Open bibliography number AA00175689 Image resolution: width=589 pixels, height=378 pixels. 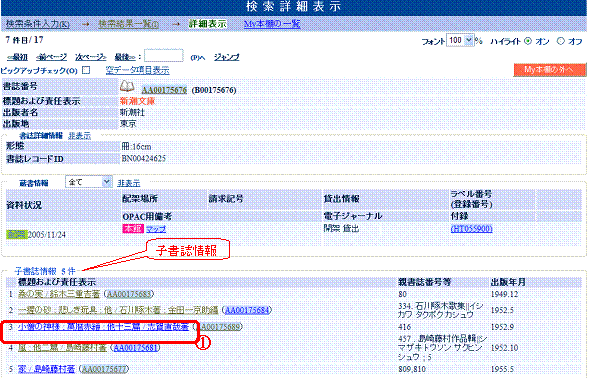(219, 327)
